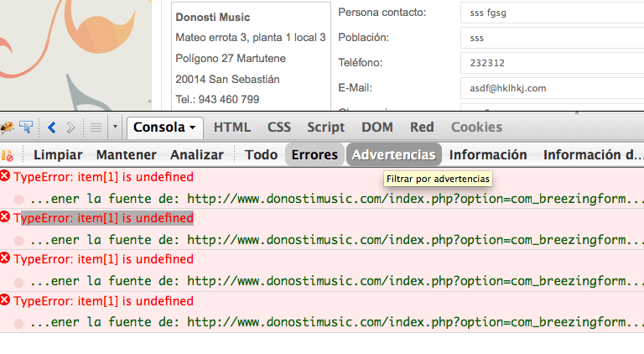The image size is (644, 354).
Task: Open the Firebug bug icon menu
Action: [x=7, y=128]
